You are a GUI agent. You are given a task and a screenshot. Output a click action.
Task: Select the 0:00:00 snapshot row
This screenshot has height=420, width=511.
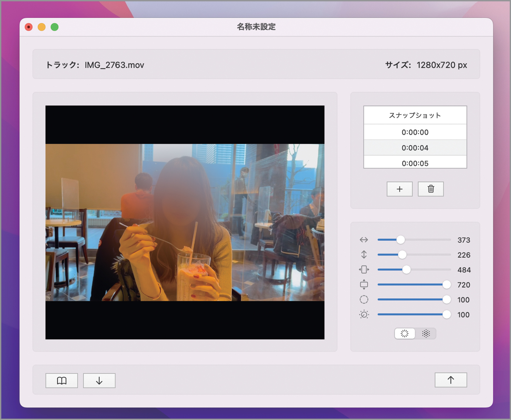pyautogui.click(x=415, y=132)
